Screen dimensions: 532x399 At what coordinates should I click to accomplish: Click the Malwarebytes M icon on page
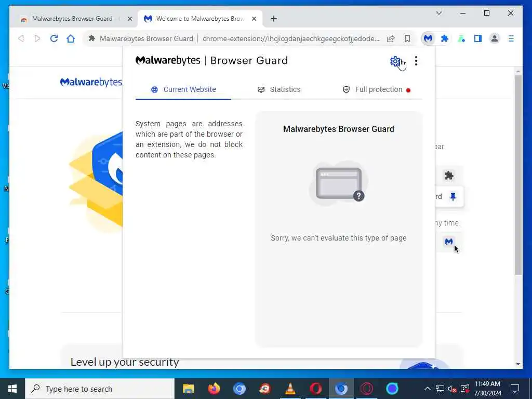[448, 242]
